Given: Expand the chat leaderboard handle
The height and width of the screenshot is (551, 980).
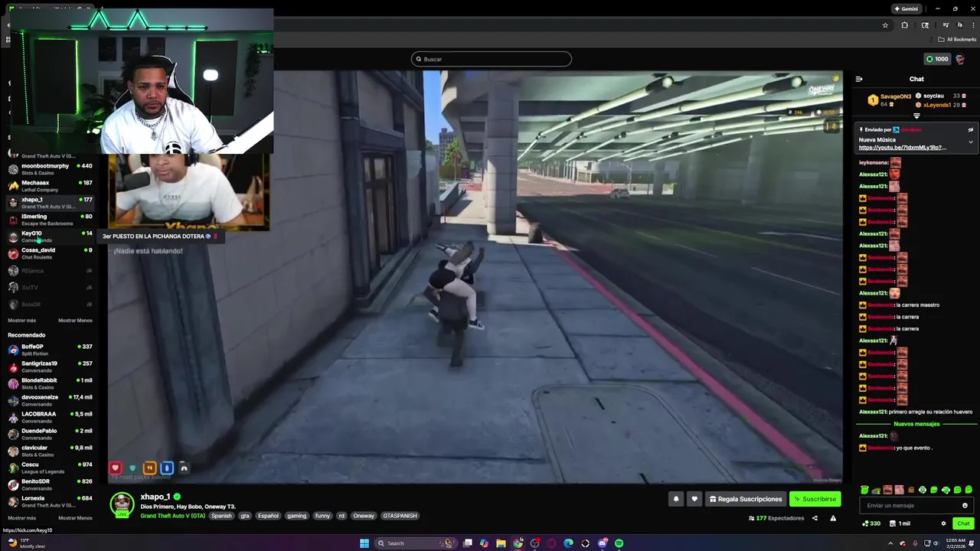Looking at the screenshot, I should tap(916, 116).
